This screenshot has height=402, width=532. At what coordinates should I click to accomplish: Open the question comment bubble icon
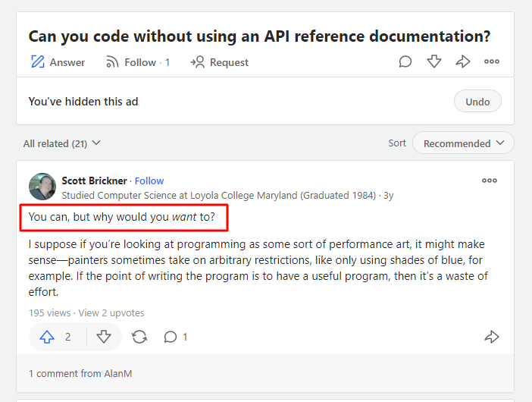[405, 61]
